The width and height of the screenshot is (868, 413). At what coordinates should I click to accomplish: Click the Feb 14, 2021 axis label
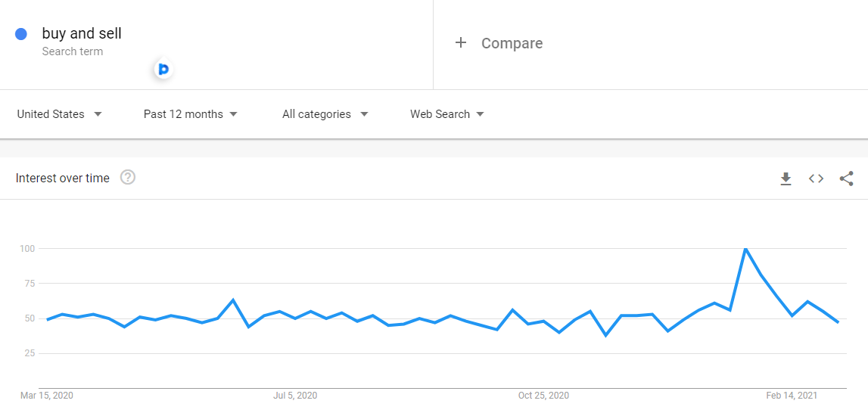(x=792, y=396)
